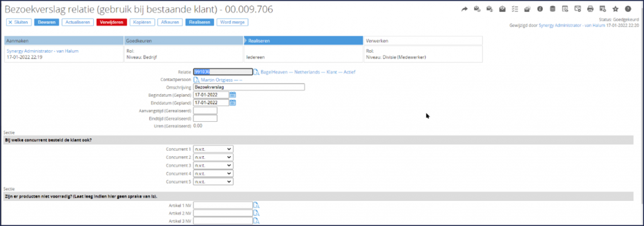Image resolution: width=644 pixels, height=226 pixels.
Task: Expand the Concurrent 4 dropdown
Action: point(213,173)
